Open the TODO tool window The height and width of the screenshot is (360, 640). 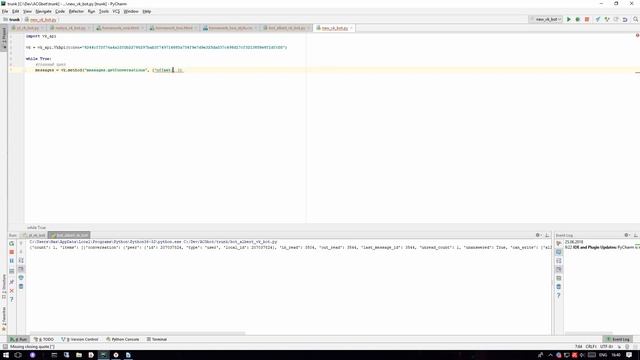click(44, 339)
